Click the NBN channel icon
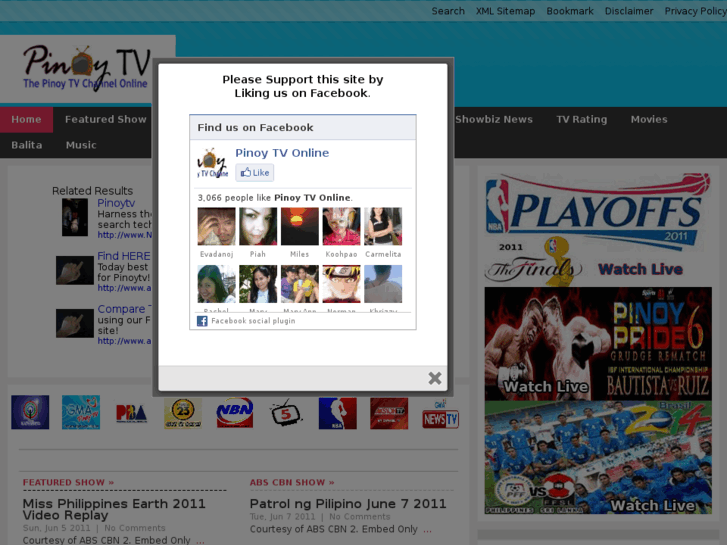727x545 pixels. (235, 413)
